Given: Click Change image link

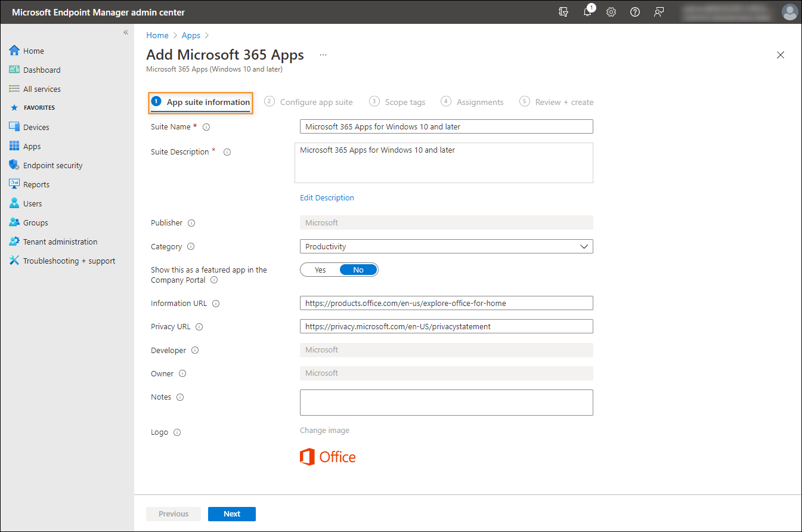Looking at the screenshot, I should pyautogui.click(x=324, y=430).
